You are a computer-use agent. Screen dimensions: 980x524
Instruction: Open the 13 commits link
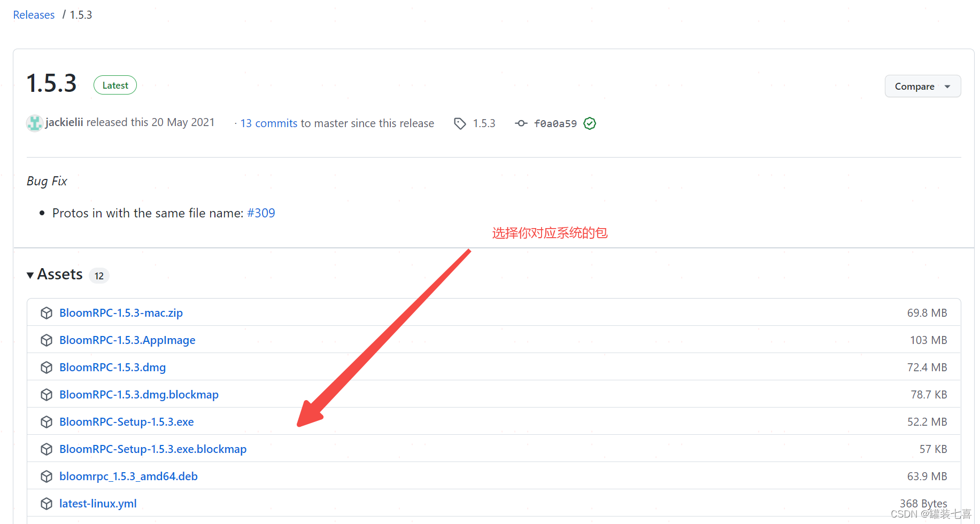tap(268, 123)
